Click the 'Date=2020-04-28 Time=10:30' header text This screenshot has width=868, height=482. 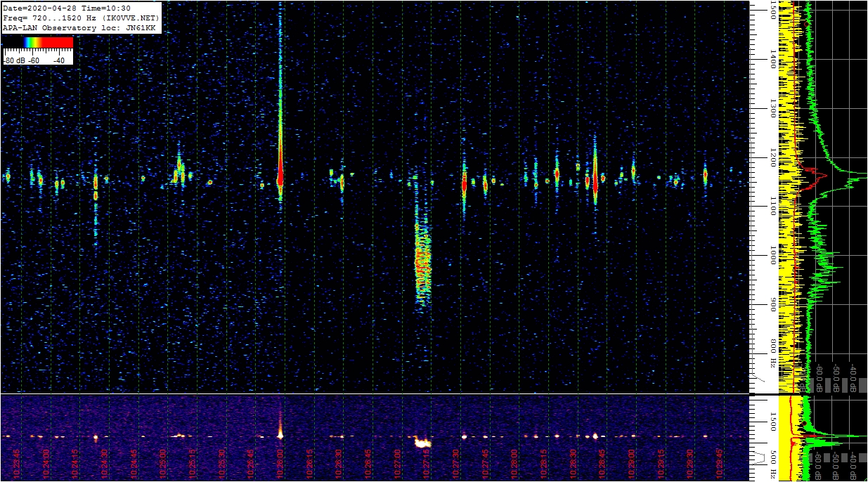click(67, 8)
